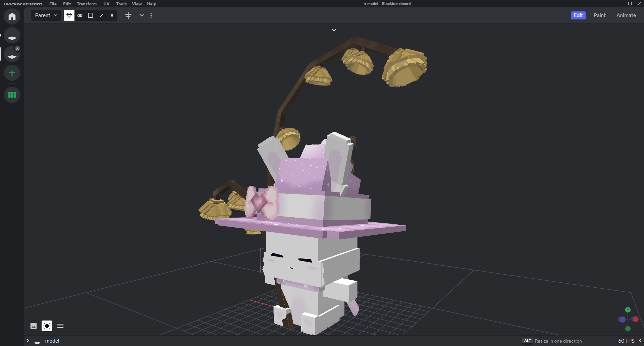Image resolution: width=644 pixels, height=346 pixels.
Task: Click the green plus new tab button
Action: coord(12,73)
